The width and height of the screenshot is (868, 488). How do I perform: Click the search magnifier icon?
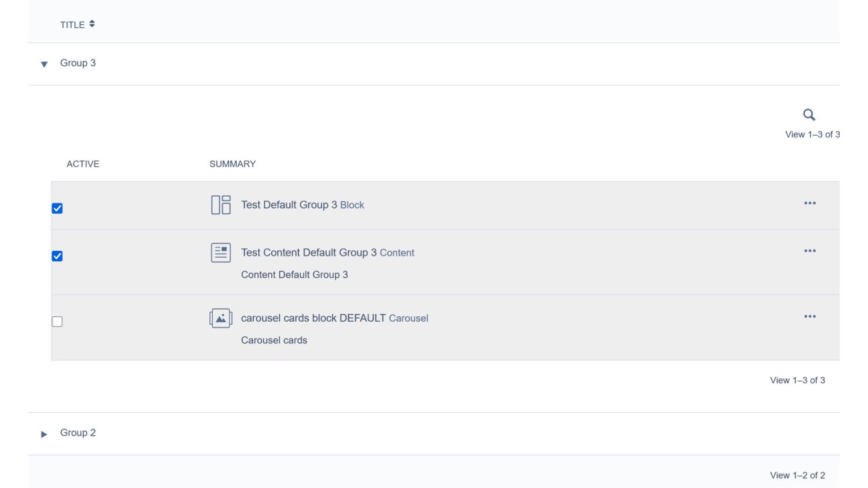click(809, 114)
